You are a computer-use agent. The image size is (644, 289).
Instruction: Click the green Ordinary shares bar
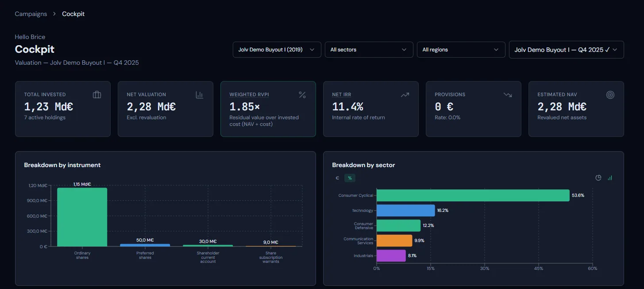coord(82,217)
